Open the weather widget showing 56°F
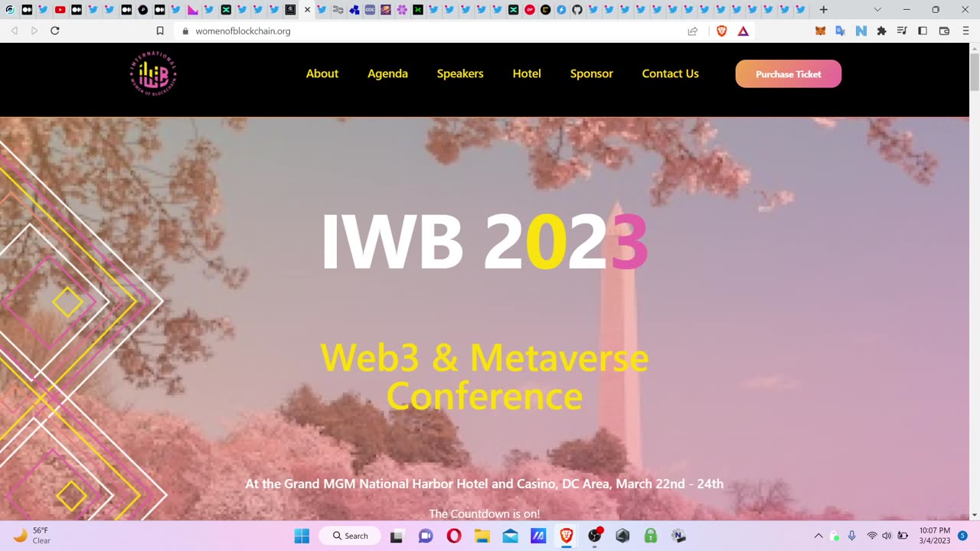This screenshot has height=551, width=980. [32, 535]
